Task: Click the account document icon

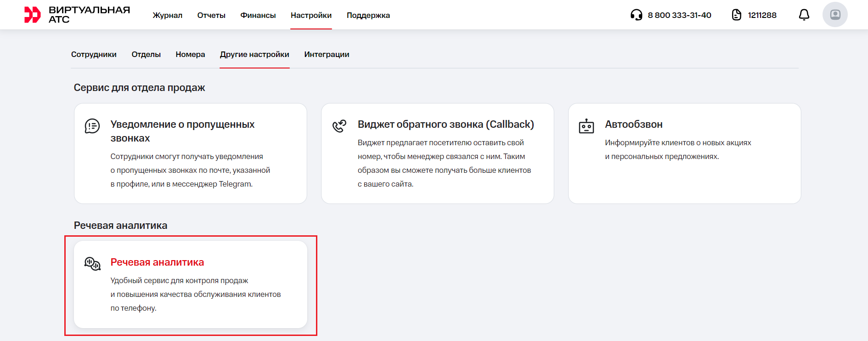Action: click(736, 15)
